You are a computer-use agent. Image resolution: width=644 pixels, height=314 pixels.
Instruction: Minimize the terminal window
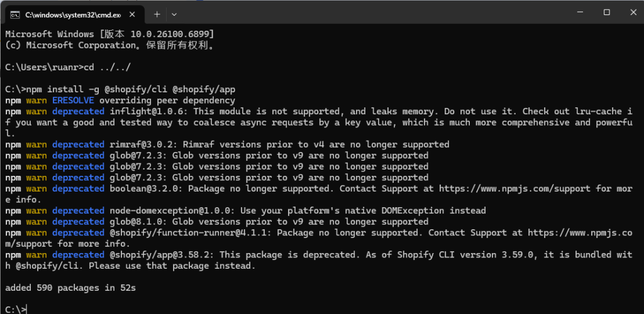[x=579, y=13]
